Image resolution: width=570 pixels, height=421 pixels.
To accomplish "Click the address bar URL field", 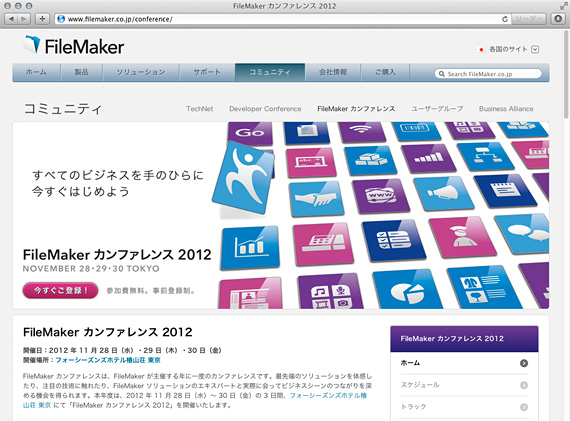I will click(x=282, y=19).
